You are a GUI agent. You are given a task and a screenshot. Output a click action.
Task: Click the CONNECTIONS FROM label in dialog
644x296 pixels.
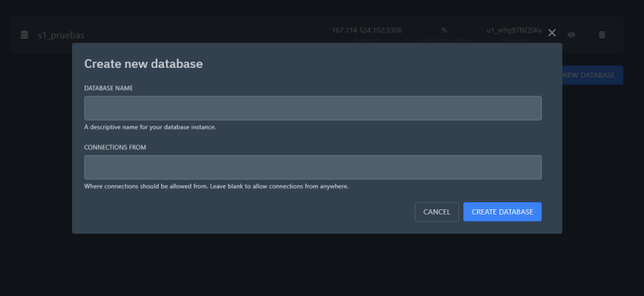pyautogui.click(x=115, y=148)
